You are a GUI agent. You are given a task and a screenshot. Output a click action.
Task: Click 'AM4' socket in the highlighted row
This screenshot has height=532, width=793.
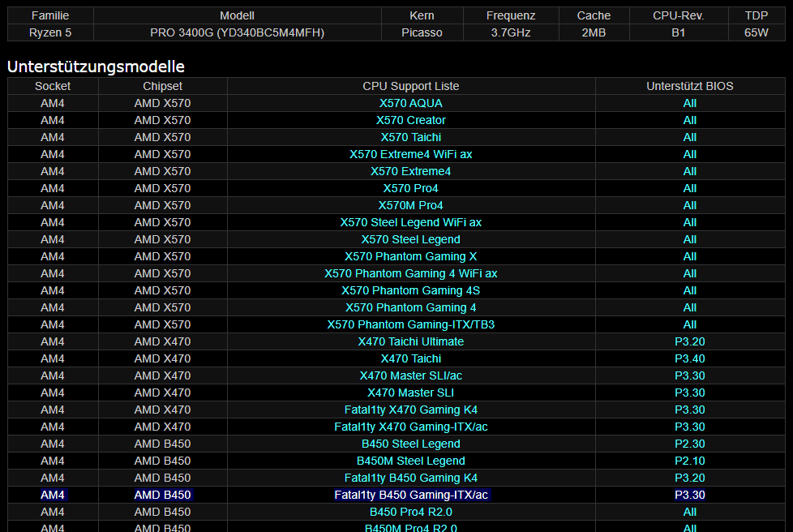pos(53,495)
